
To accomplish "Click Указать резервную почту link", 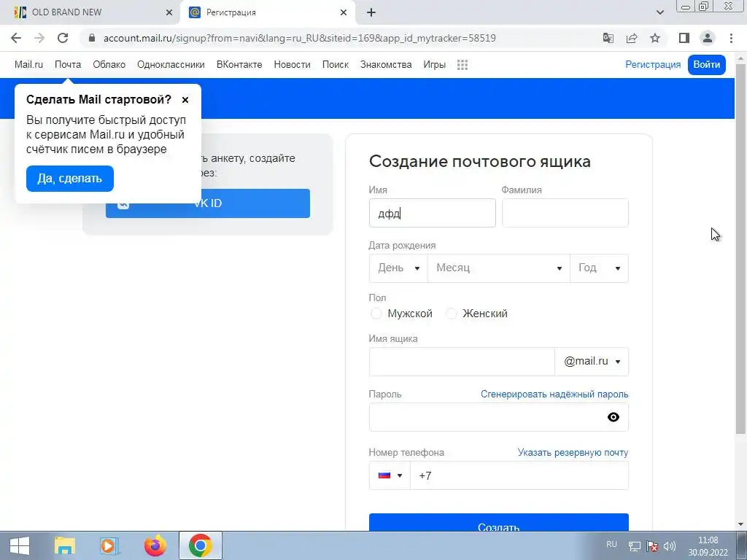I will [x=573, y=452].
